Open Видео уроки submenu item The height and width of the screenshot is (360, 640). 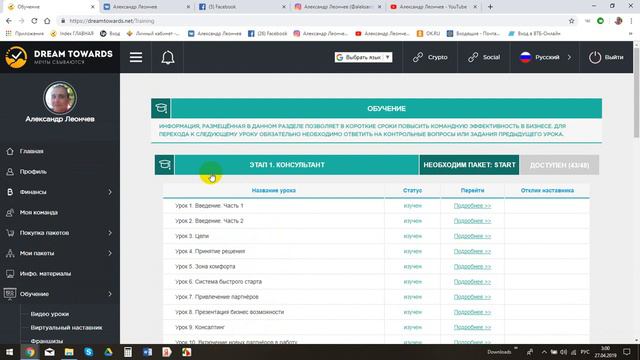[50, 314]
